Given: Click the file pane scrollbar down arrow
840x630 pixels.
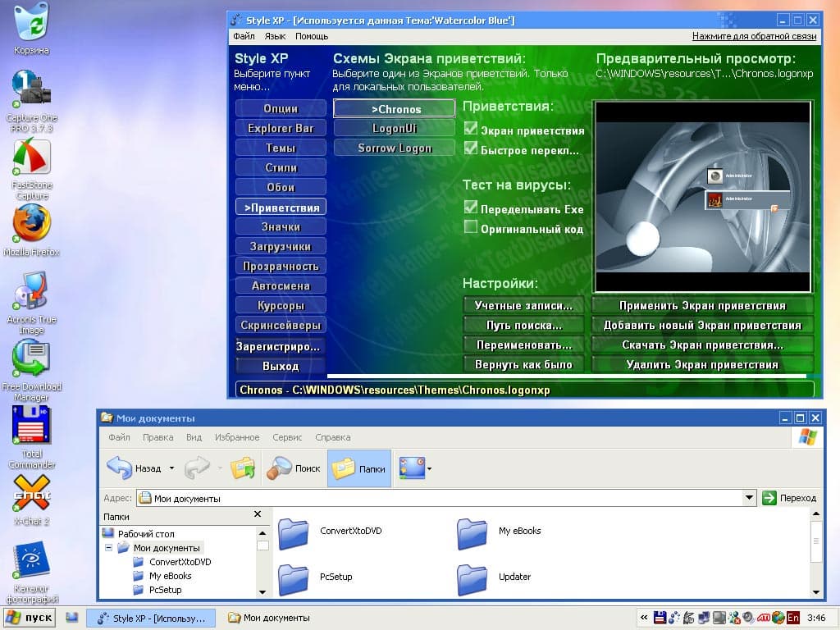Looking at the screenshot, I should (816, 592).
